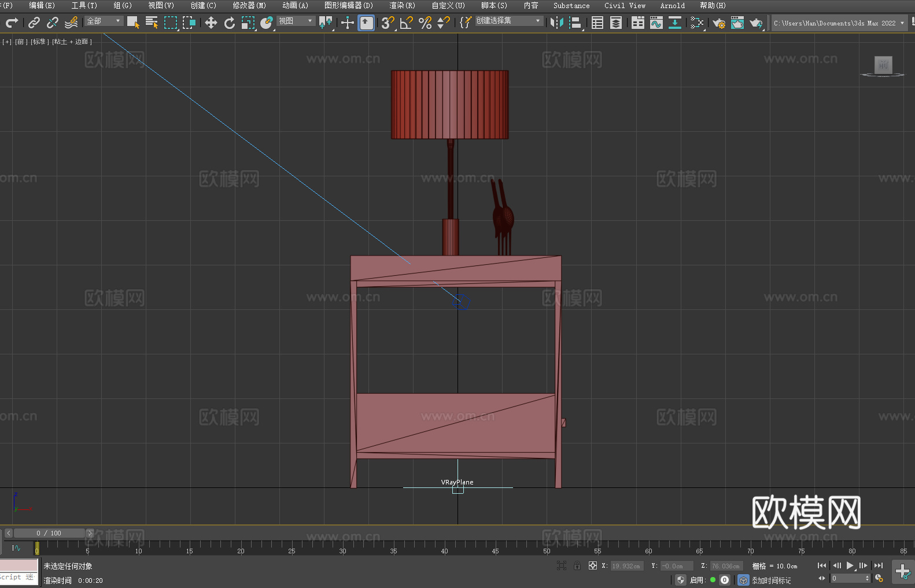Choose the Rectangular Selection Region tool
915x588 pixels.
[171, 23]
